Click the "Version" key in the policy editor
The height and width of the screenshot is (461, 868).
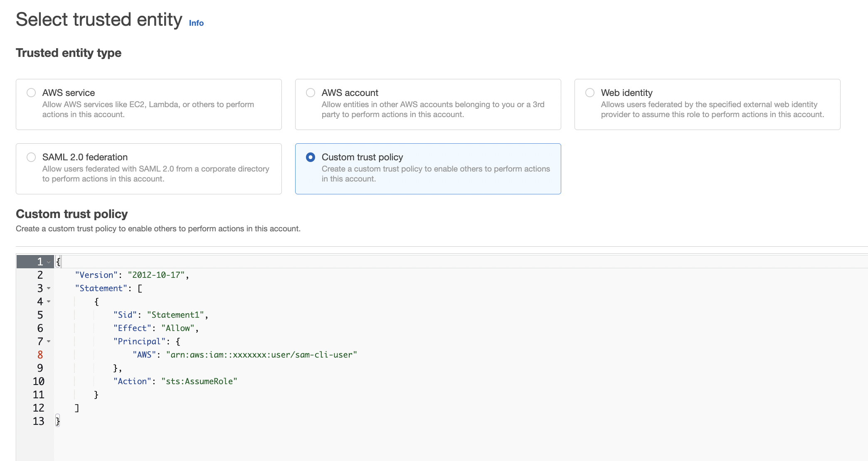[x=96, y=275]
